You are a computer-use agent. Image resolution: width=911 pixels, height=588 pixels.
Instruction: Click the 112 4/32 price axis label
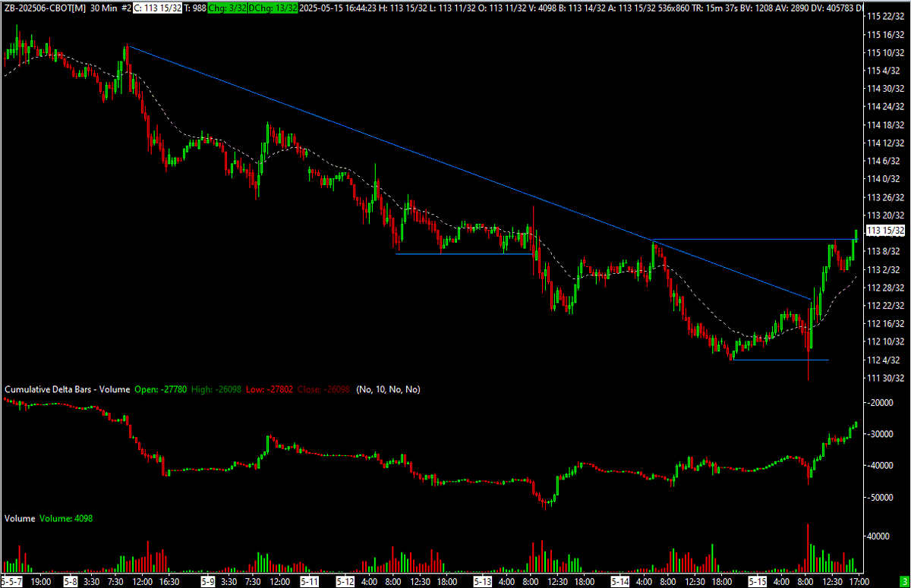click(x=884, y=360)
